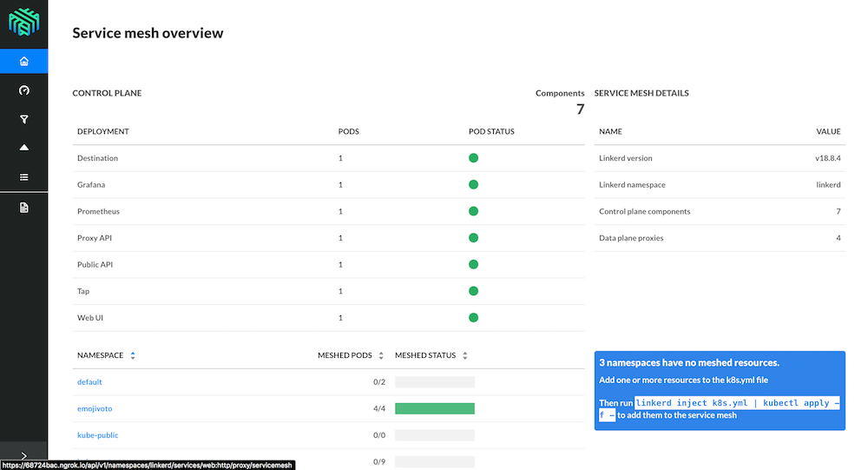This screenshot has width=868, height=470.
Task: Select the Grafana deployment name
Action: tap(91, 184)
